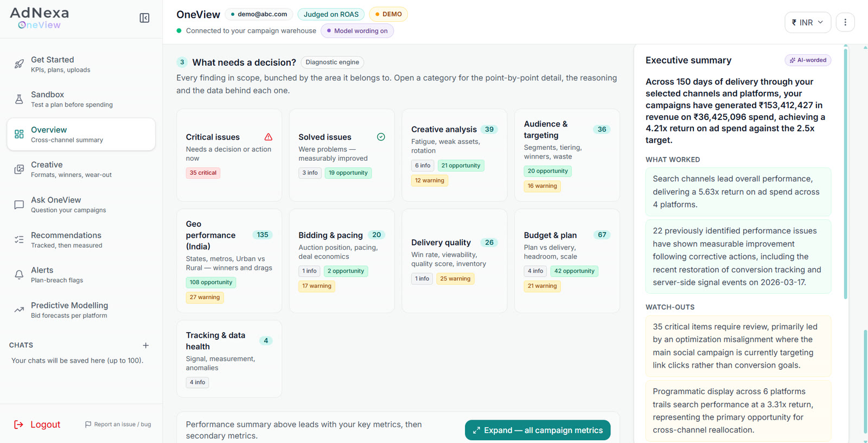The image size is (868, 443).
Task: Click the 25 warning badge in Delivery quality
Action: tap(455, 279)
